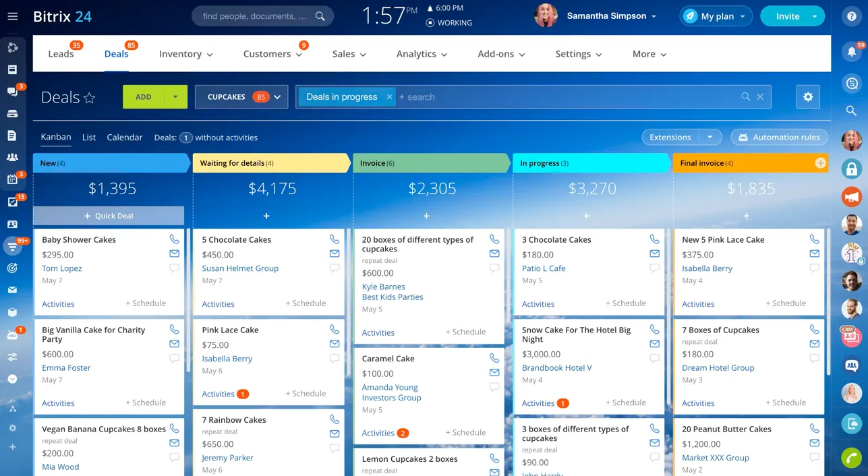Click email icon on 5 Chocolate Cakes

pyautogui.click(x=334, y=254)
